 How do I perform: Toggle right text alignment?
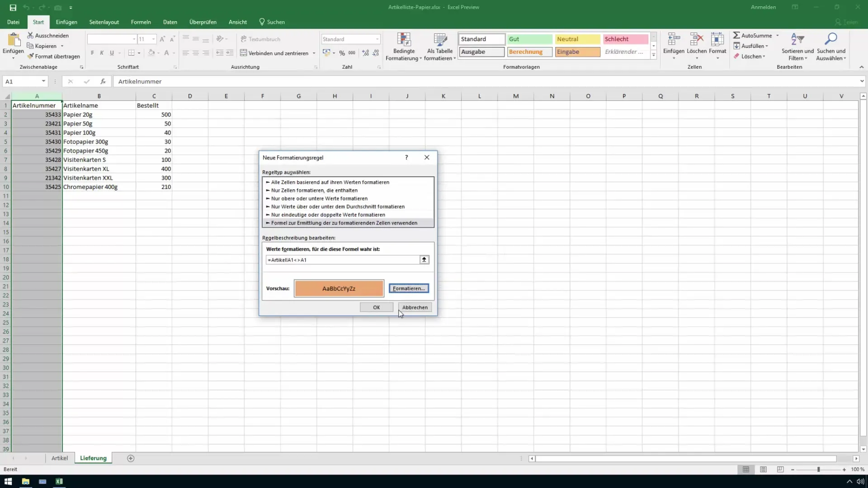coord(206,53)
